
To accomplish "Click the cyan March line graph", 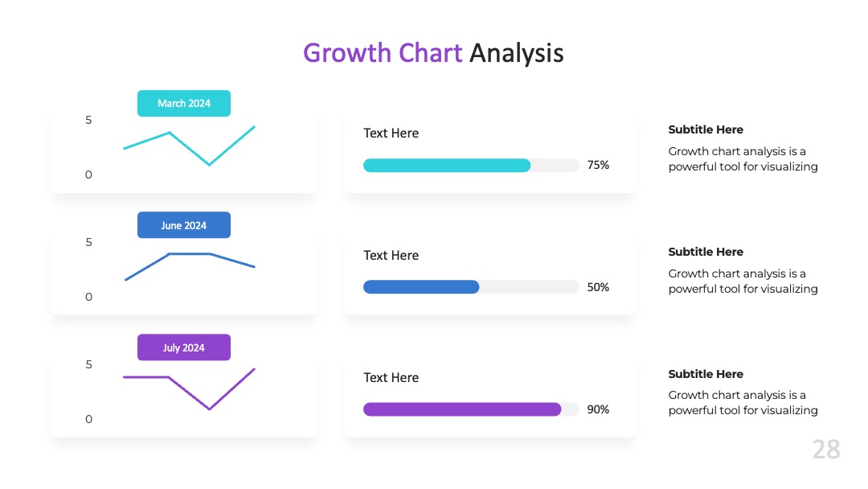I will click(189, 146).
